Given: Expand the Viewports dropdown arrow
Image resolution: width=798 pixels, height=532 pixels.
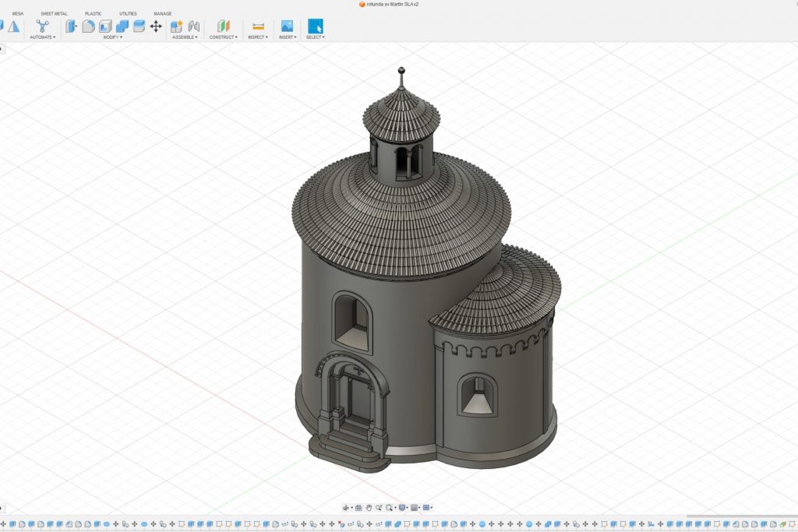Looking at the screenshot, I should pos(432,508).
